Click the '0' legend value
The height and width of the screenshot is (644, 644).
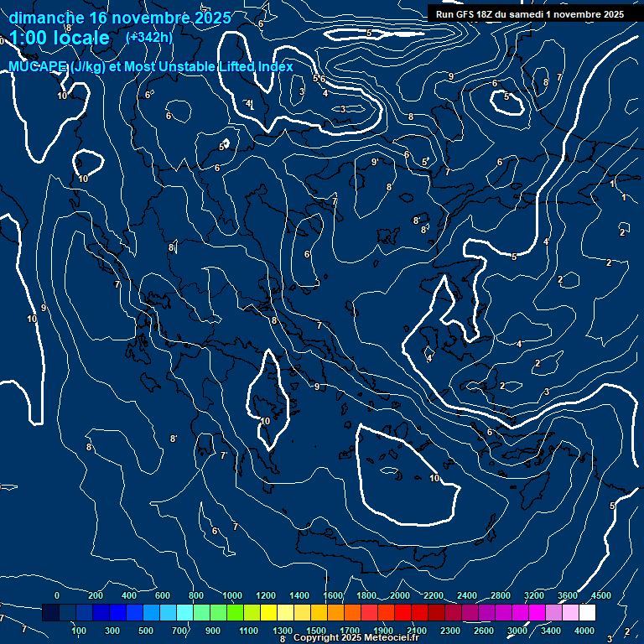click(57, 595)
